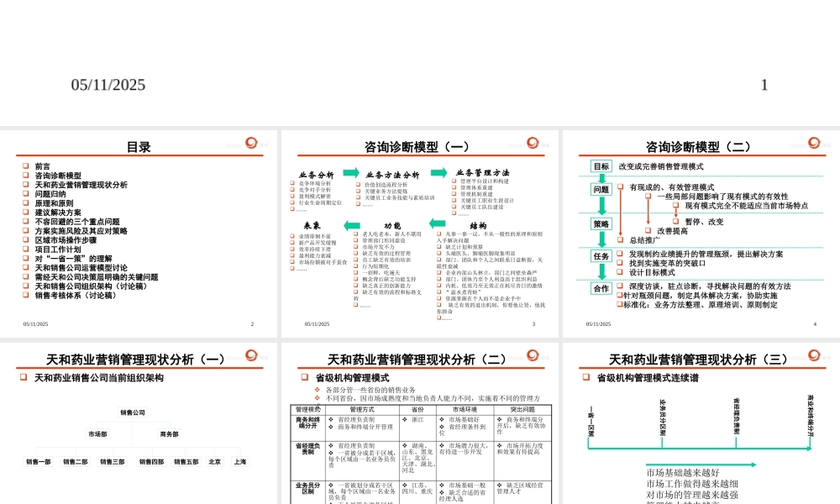Select the 销售公司 org chart box
Image resolution: width=840 pixels, height=504 pixels.
[x=133, y=412]
